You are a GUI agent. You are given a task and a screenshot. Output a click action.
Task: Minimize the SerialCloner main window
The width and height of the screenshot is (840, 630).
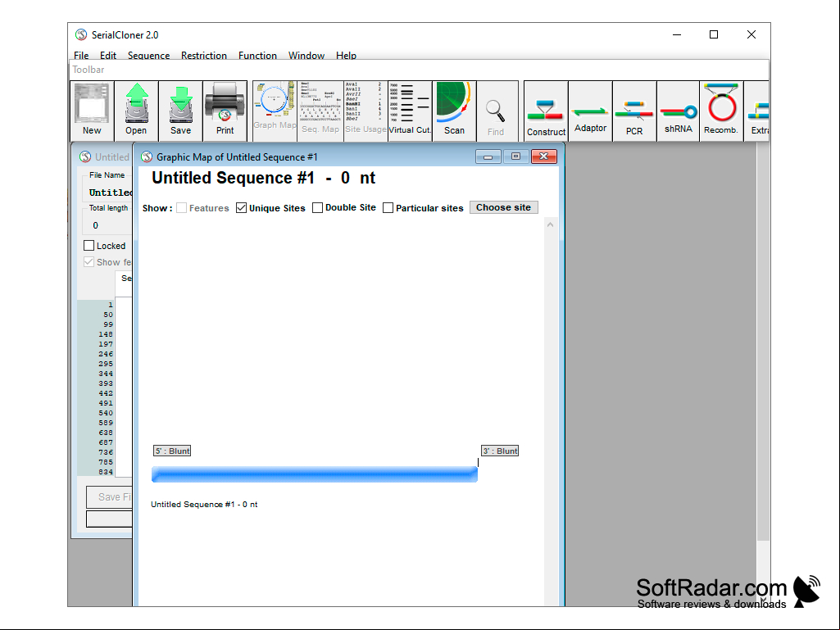[677, 34]
